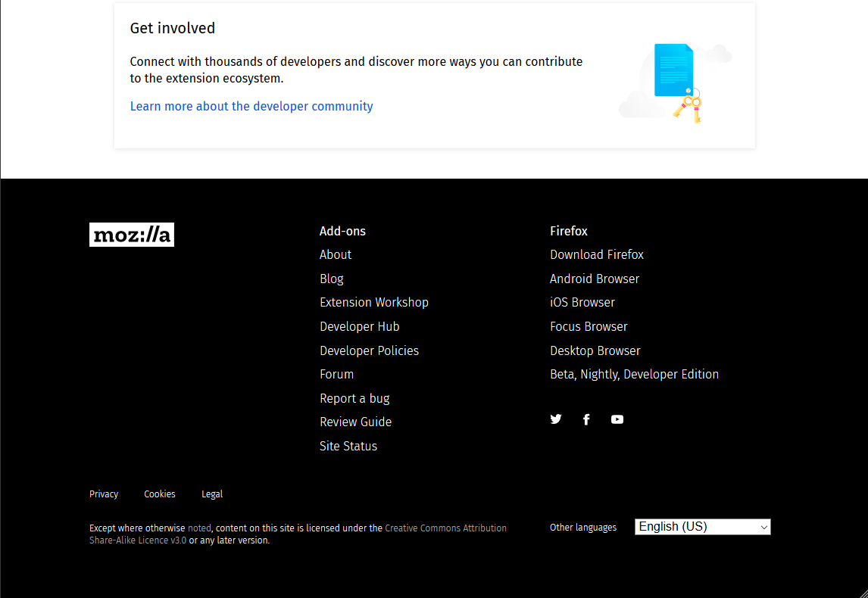Viewport: 868px width, 598px height.
Task: Download Firefox from the footer
Action: (597, 254)
